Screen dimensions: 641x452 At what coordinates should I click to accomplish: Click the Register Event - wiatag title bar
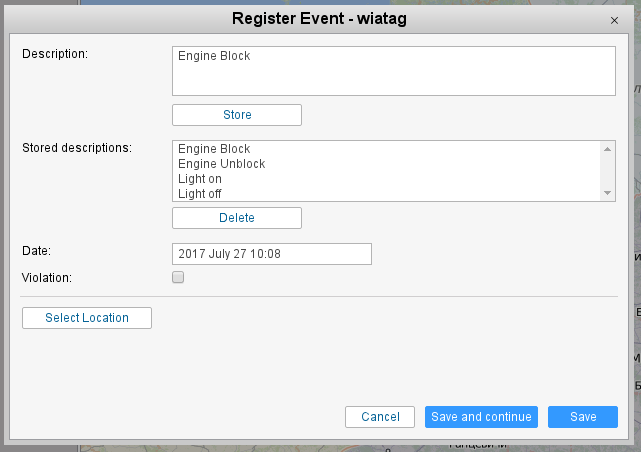pos(320,19)
